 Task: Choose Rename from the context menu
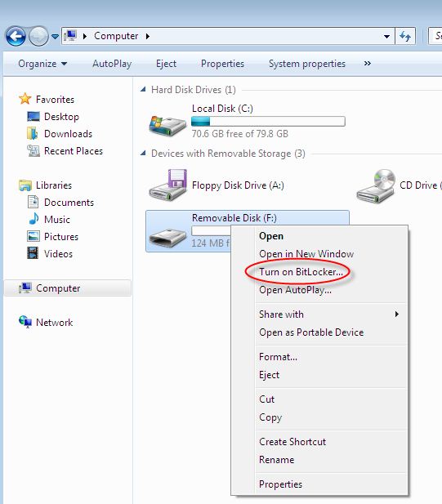319,460
